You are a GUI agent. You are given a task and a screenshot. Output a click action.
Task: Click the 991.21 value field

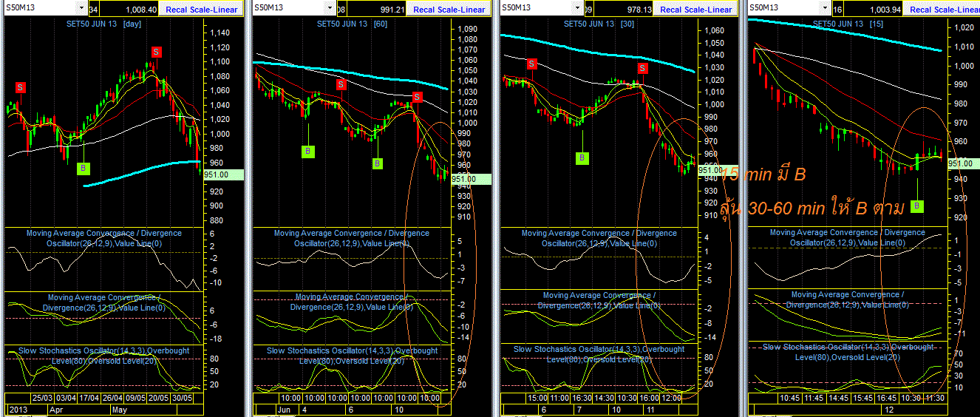[377, 10]
